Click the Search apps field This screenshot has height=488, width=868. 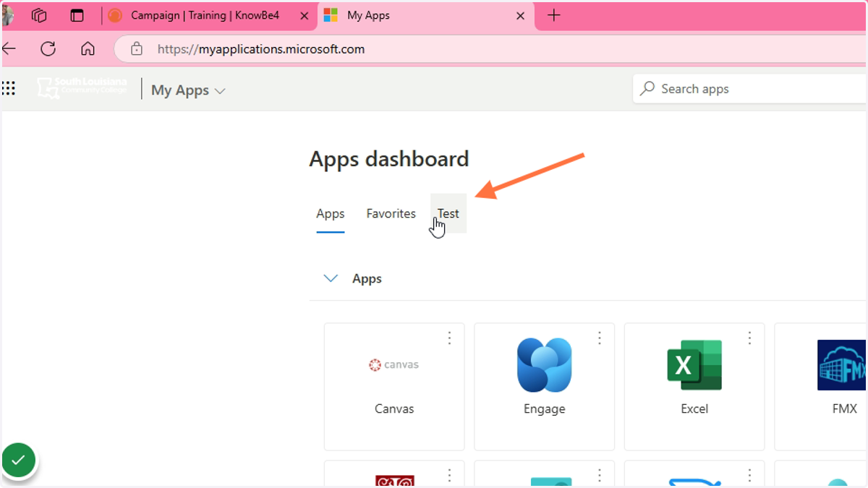coord(750,89)
